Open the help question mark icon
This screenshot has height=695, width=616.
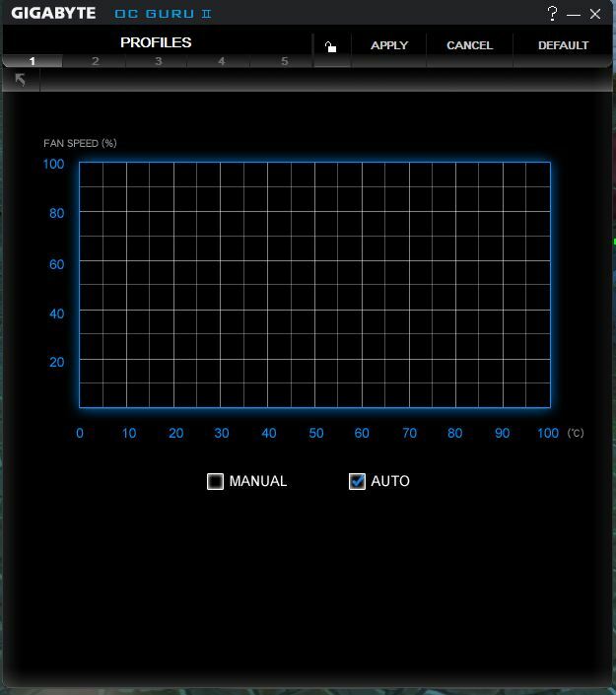552,13
